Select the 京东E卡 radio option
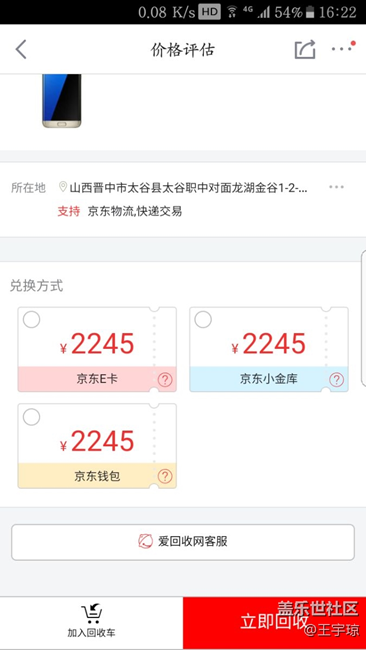 [x=32, y=320]
